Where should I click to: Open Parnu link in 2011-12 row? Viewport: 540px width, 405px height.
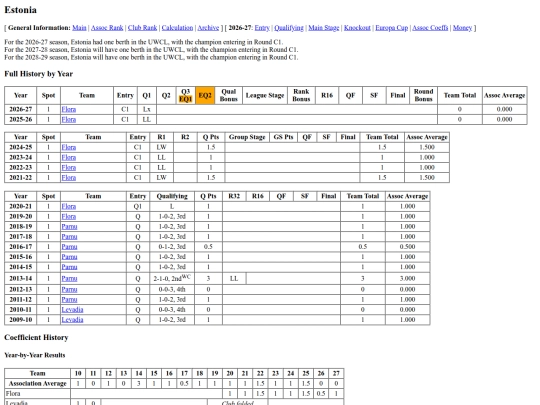[x=69, y=300]
